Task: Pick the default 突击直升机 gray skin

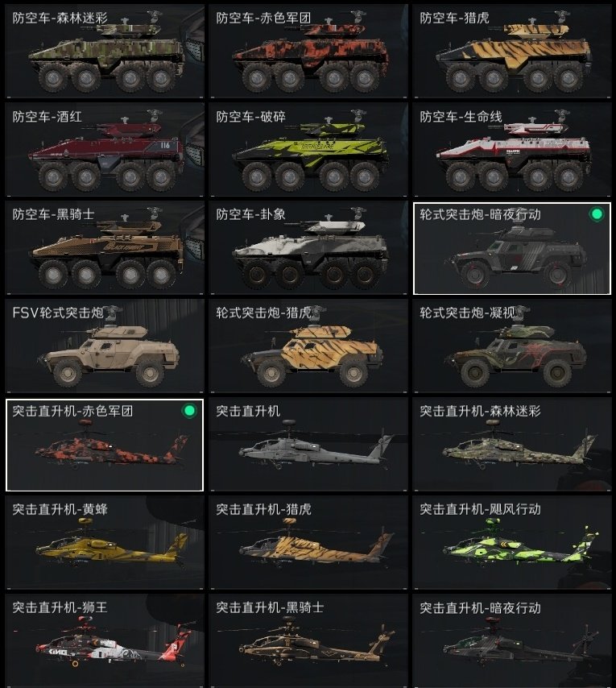Action: [x=308, y=445]
